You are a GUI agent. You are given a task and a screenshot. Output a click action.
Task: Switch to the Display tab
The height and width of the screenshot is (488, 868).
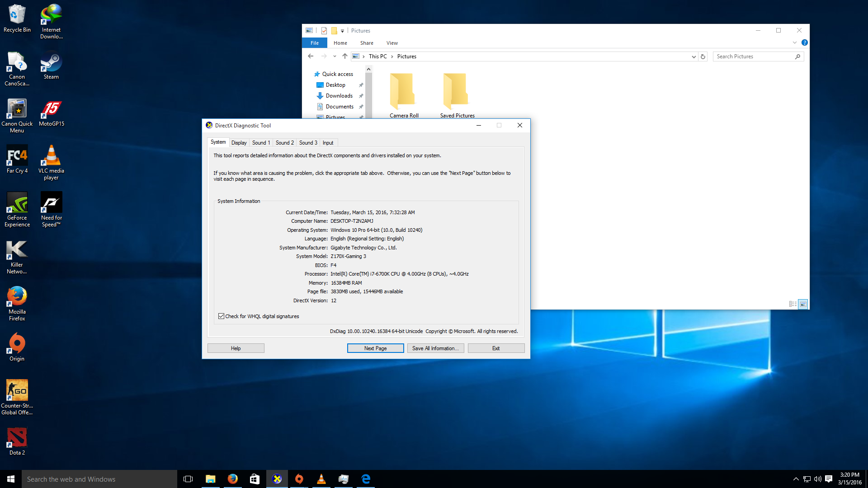(239, 143)
